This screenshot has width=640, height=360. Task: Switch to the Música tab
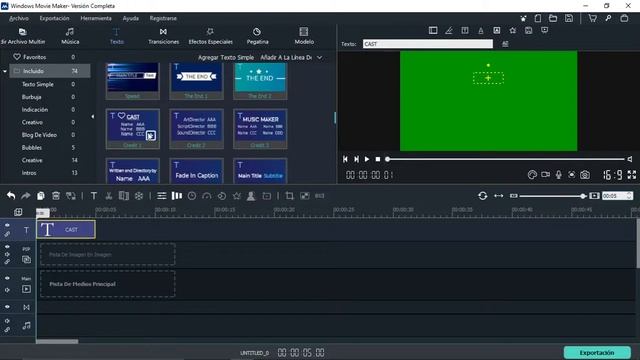click(70, 36)
